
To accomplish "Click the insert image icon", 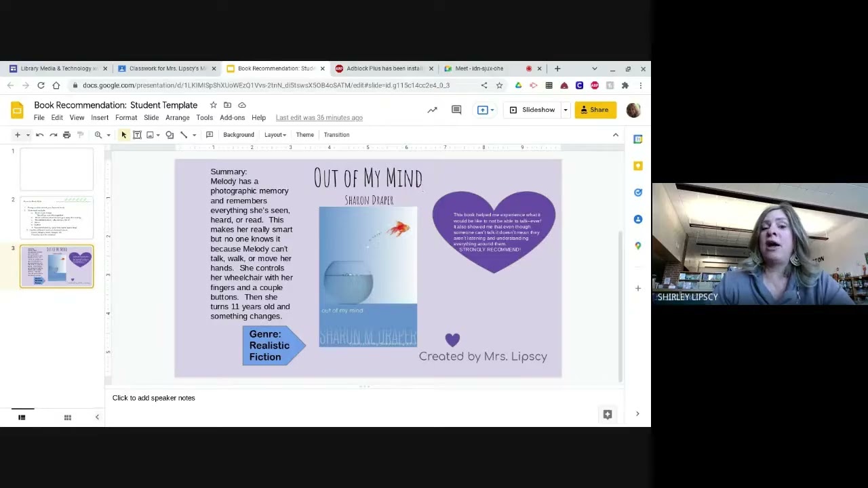I will [150, 135].
